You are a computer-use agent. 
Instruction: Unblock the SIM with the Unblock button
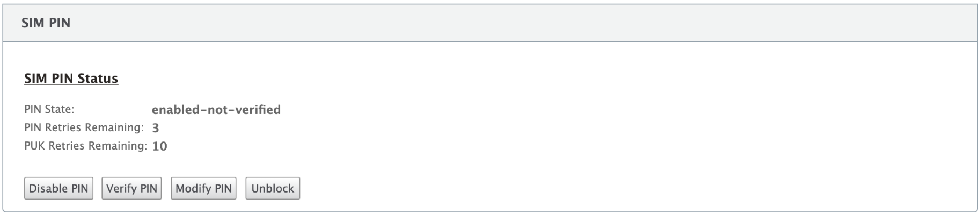tap(273, 188)
